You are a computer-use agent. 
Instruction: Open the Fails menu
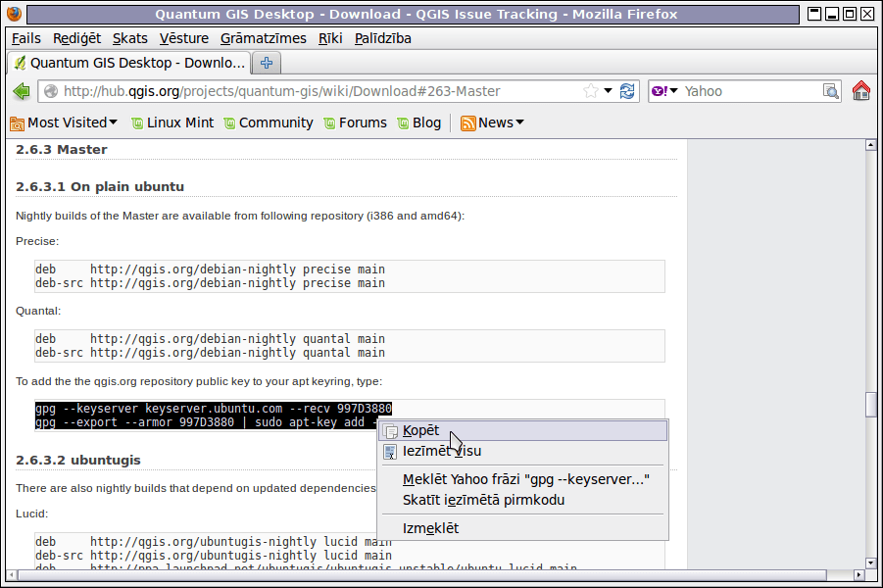click(x=25, y=38)
